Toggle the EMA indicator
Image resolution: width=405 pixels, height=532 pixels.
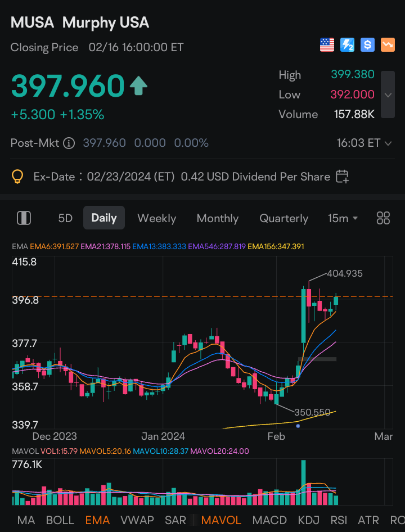97,520
